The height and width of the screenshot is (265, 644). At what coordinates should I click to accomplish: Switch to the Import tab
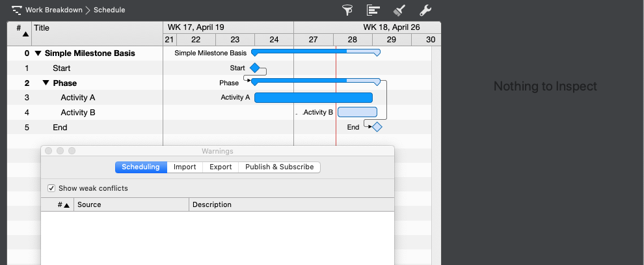(x=185, y=167)
